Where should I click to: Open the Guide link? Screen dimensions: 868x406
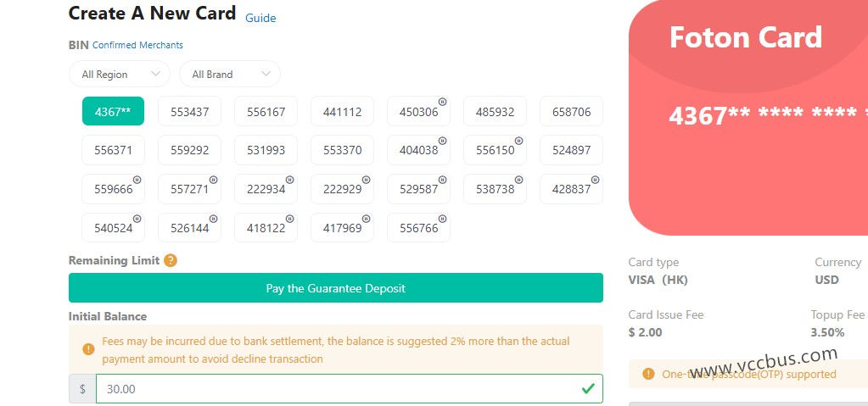(260, 18)
